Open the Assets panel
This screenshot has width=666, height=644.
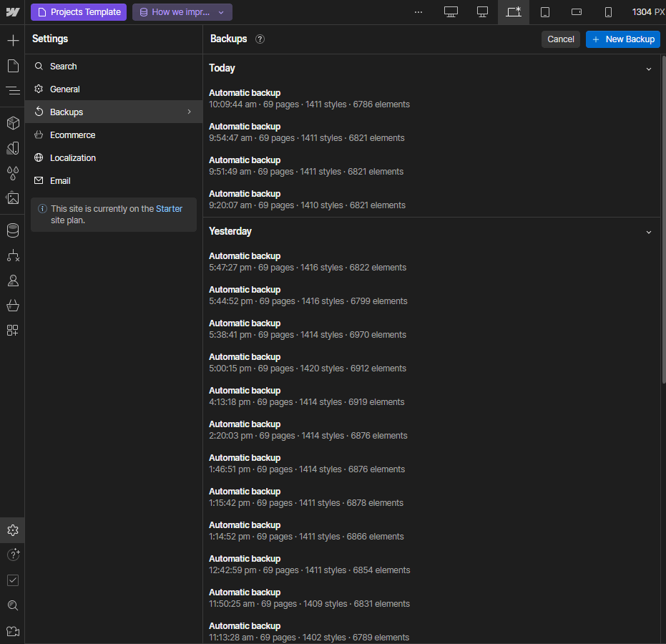[x=12, y=198]
